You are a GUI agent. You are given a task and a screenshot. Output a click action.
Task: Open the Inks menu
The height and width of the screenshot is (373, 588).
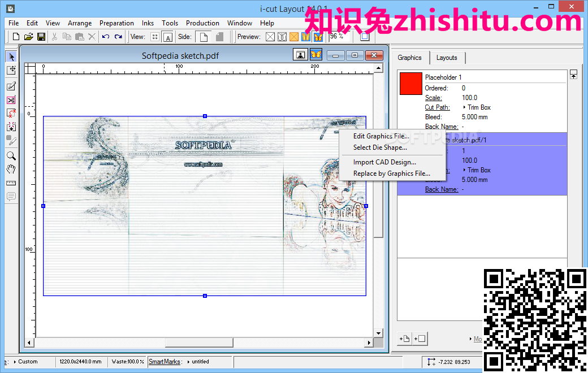(148, 23)
